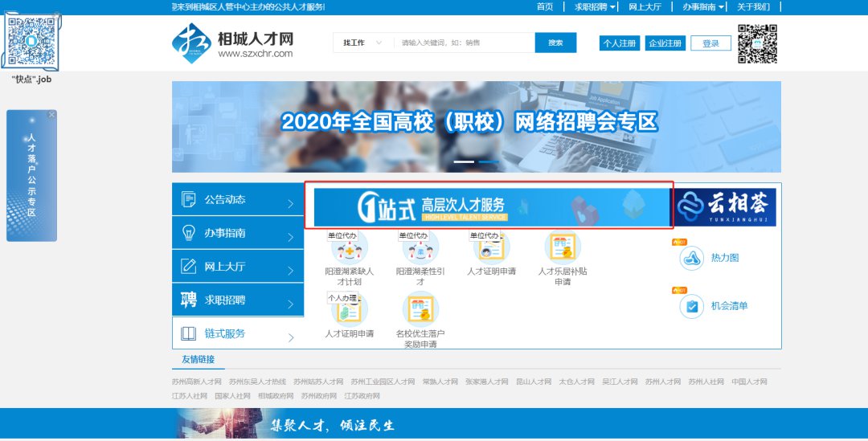
Task: Click the keyword search input field
Action: (464, 43)
